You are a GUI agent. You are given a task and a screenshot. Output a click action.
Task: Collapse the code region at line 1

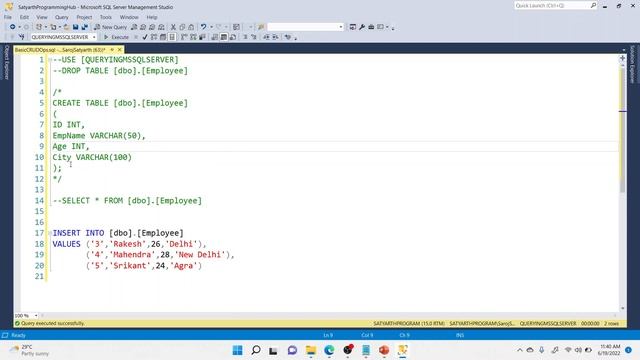[x=50, y=60]
